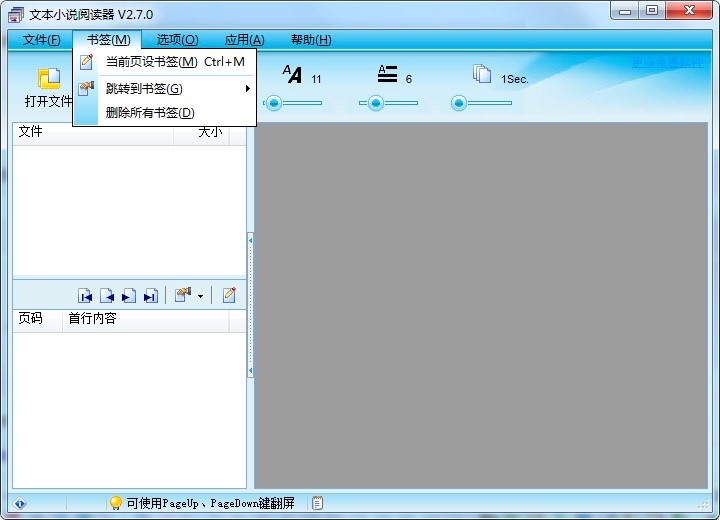
Task: Click the set-bookmark pencil toolbar icon
Action: point(229,295)
